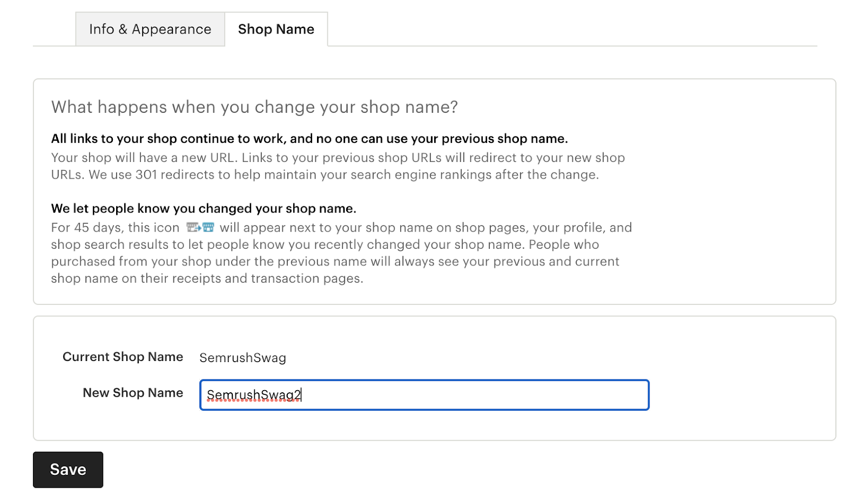The image size is (864, 504).
Task: Click the shop name changed icon
Action: [x=200, y=227]
